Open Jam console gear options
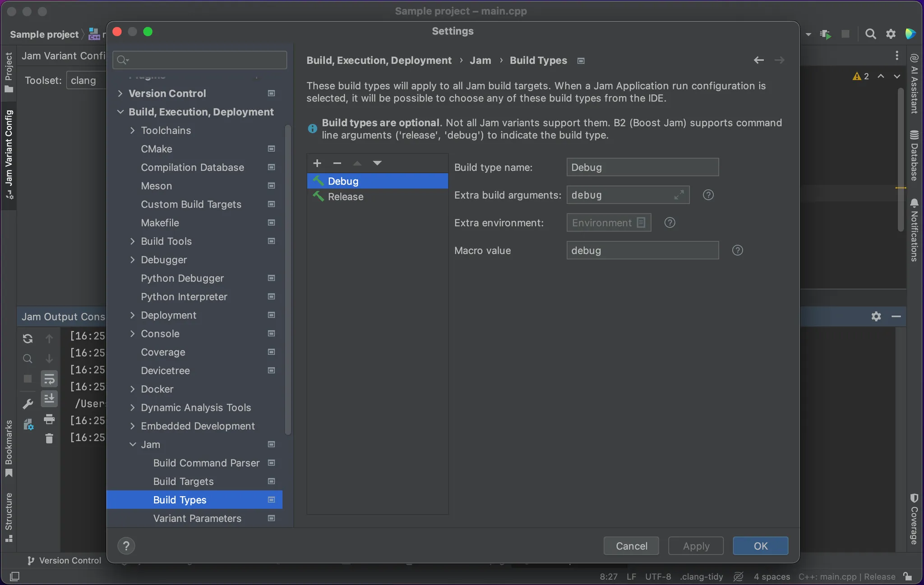Viewport: 924px width, 585px height. coord(876,317)
